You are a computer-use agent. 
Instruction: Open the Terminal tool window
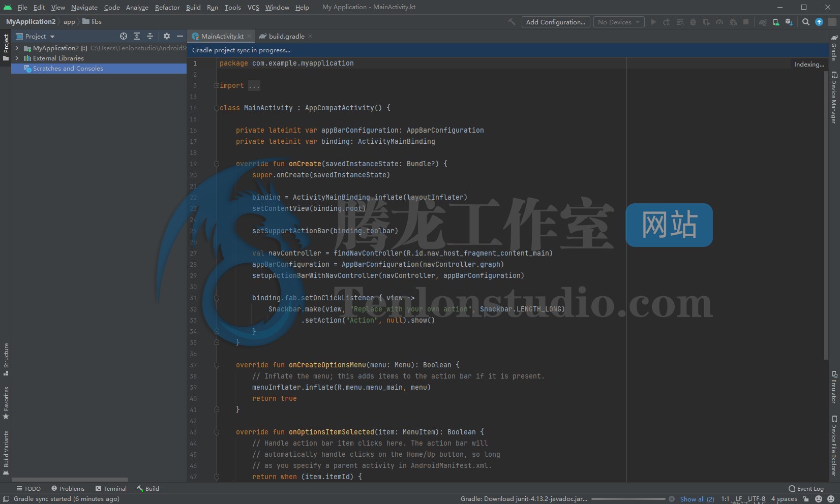point(111,488)
